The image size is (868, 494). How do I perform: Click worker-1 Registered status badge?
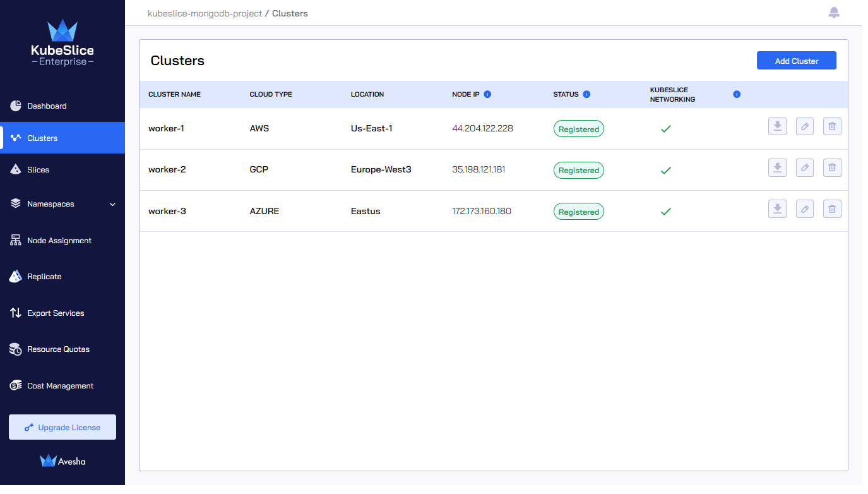[579, 129]
